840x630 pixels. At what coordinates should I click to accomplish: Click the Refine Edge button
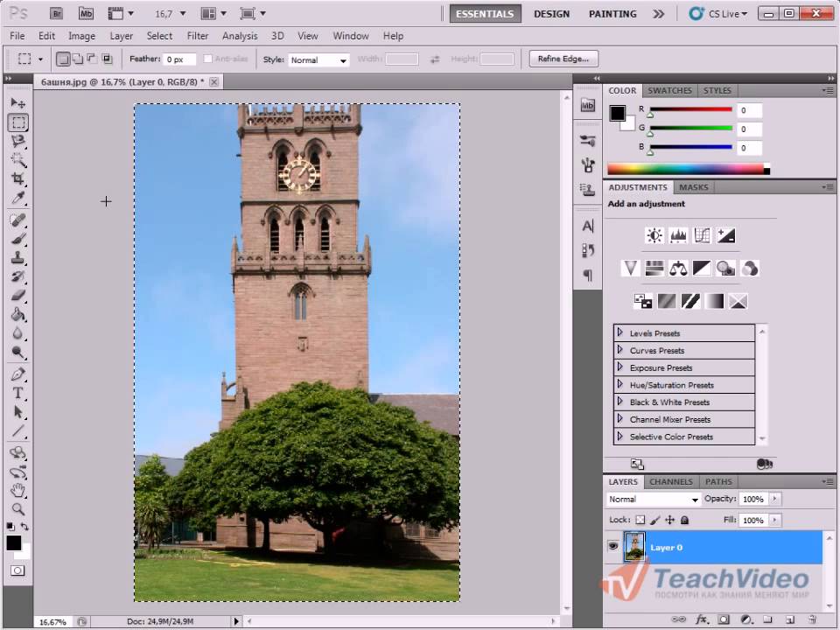(x=563, y=59)
